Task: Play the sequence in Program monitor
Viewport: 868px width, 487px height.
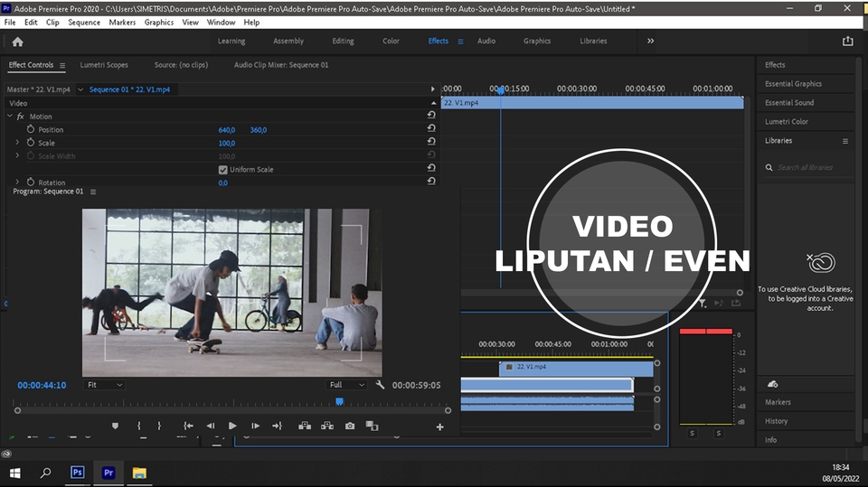Action: [x=232, y=426]
